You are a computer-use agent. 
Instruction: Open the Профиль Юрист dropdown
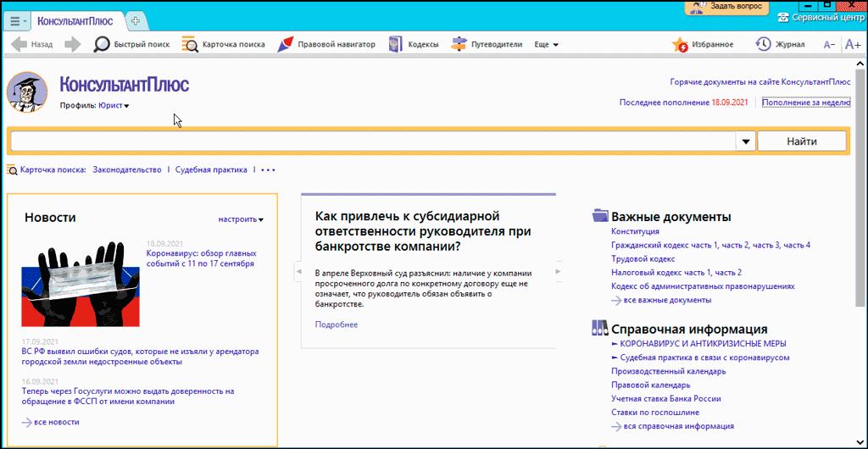point(114,105)
